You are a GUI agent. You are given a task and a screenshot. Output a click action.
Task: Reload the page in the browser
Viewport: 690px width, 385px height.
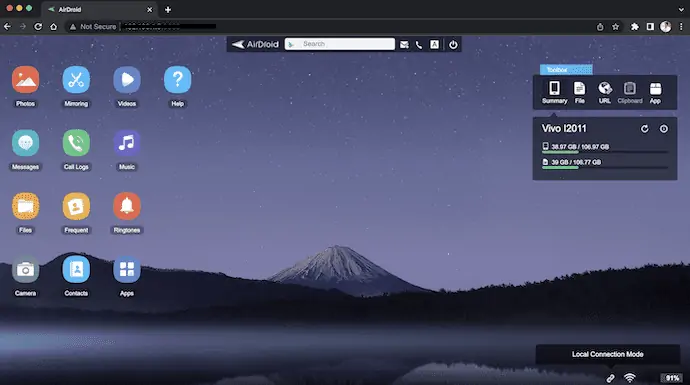(x=38, y=27)
